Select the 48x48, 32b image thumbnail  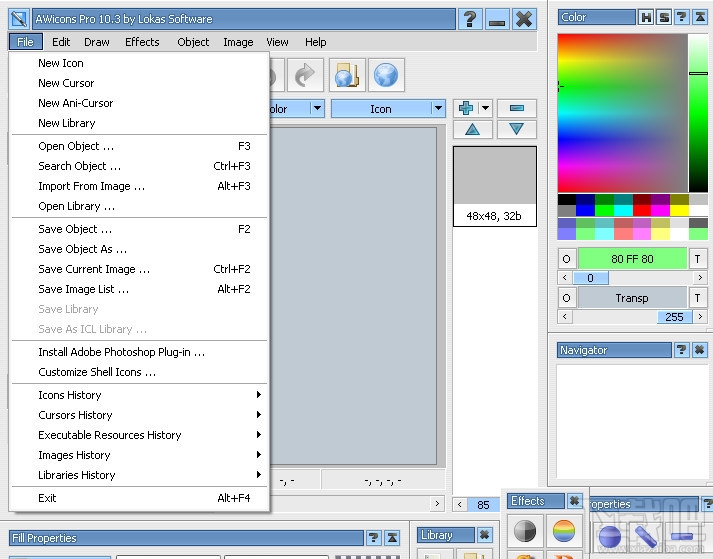tap(495, 186)
